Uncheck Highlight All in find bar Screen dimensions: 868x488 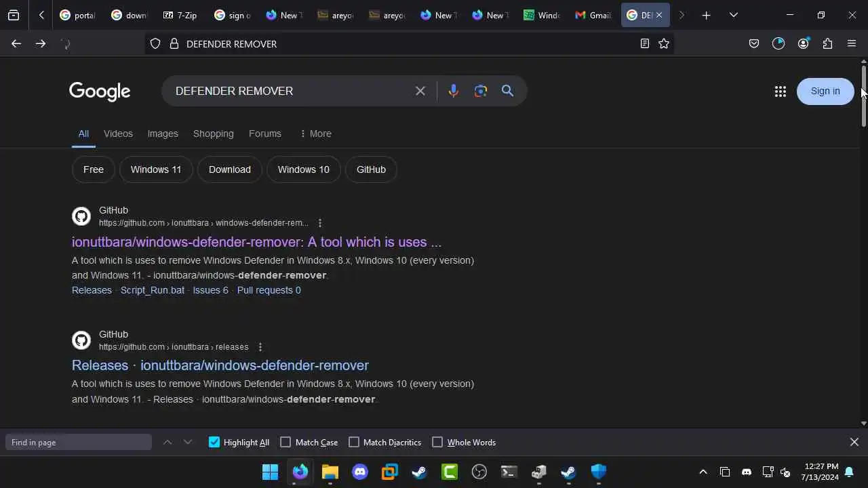[214, 442]
